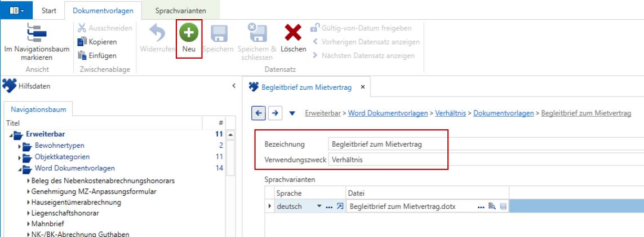Click the Hilfsdaten puzzle icon
Viewport: 644px width, 237px height.
pos(10,86)
